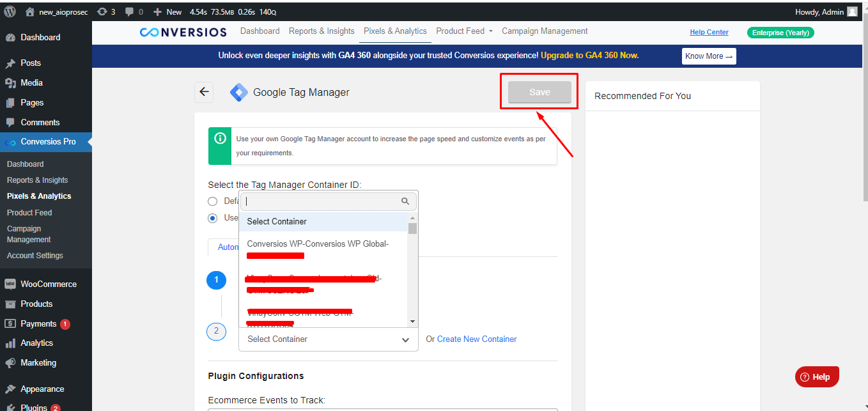Open Reports & Insights sidebar submenu
The image size is (868, 411).
point(38,180)
